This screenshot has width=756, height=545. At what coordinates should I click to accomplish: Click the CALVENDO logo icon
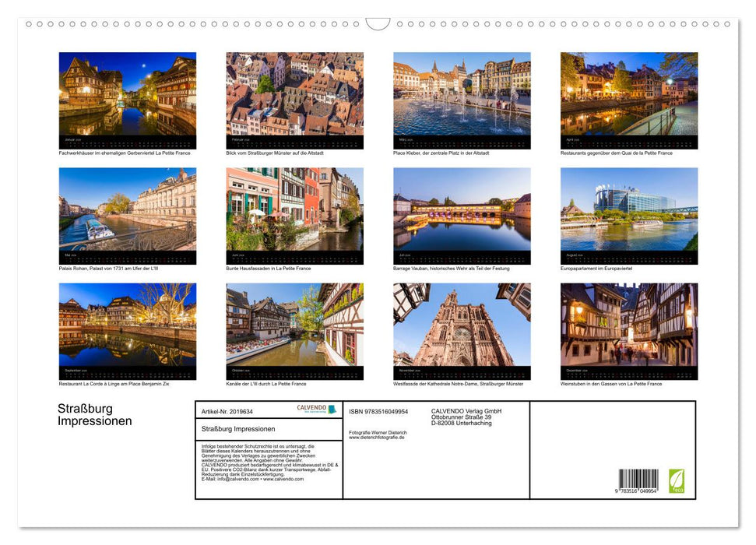(x=311, y=408)
